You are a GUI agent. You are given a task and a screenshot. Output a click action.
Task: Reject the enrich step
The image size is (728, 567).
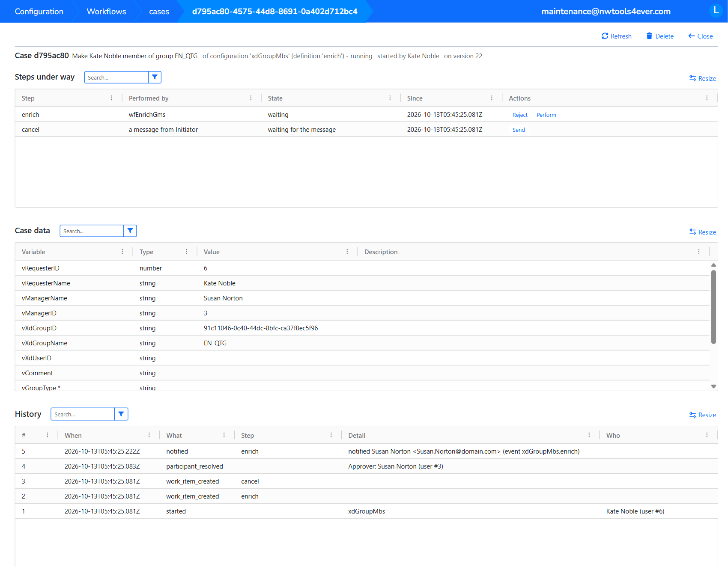(520, 115)
